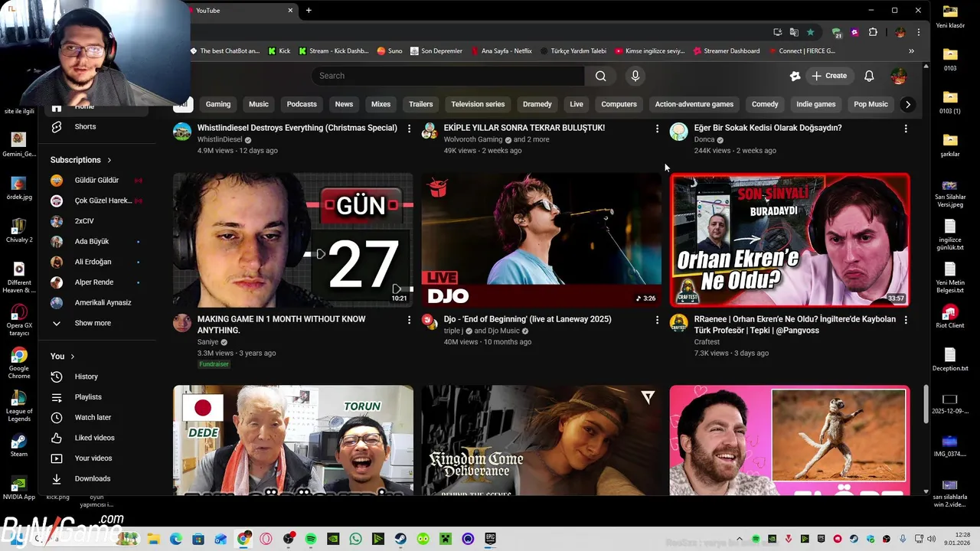Show next category chips arrow
Image resolution: width=980 pixels, height=551 pixels.
tap(908, 104)
